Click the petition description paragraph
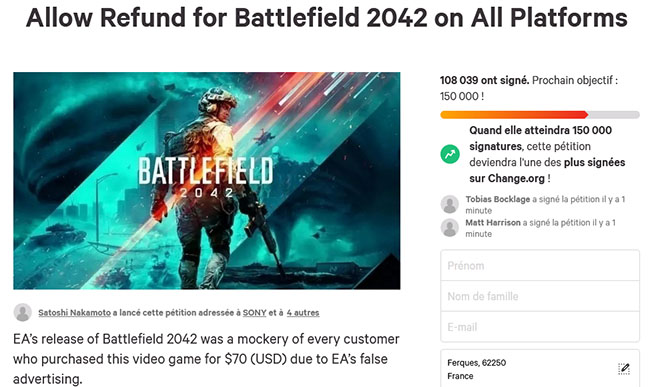Image resolution: width=650 pixels, height=387 pixels. point(206,359)
